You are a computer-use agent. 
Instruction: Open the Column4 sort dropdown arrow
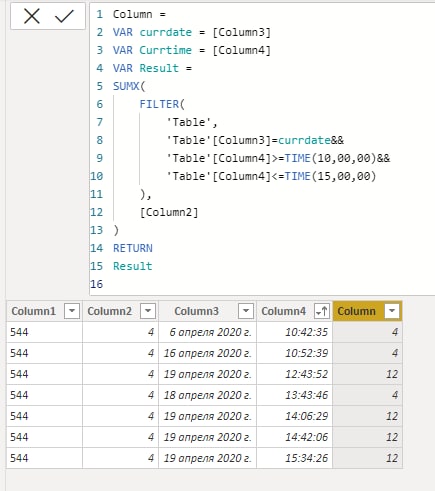pyautogui.click(x=322, y=311)
